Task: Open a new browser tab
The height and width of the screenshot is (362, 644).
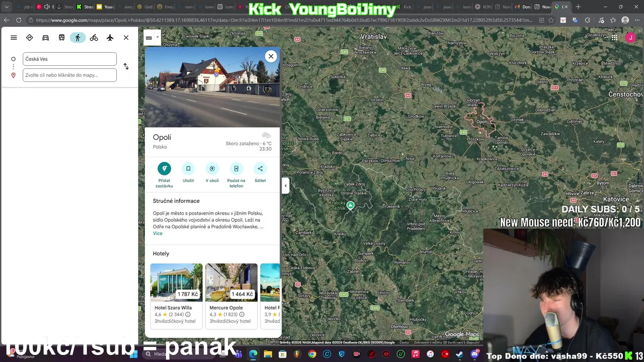Action: [578, 7]
